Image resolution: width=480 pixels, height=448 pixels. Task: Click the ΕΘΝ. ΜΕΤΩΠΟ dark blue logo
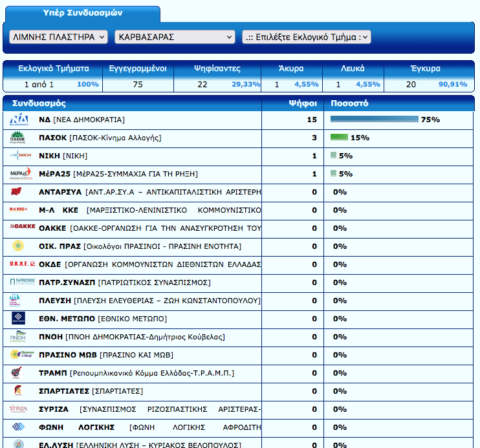[x=19, y=319]
